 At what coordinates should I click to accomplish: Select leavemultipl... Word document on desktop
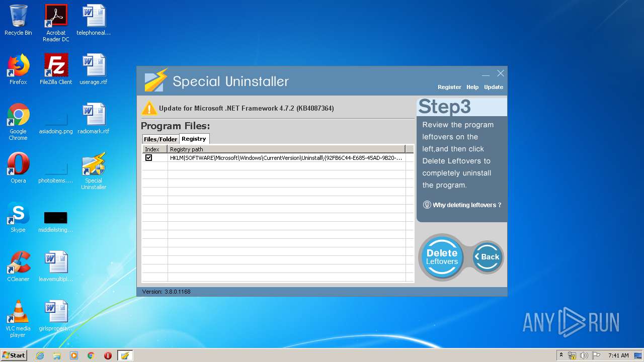56,266
